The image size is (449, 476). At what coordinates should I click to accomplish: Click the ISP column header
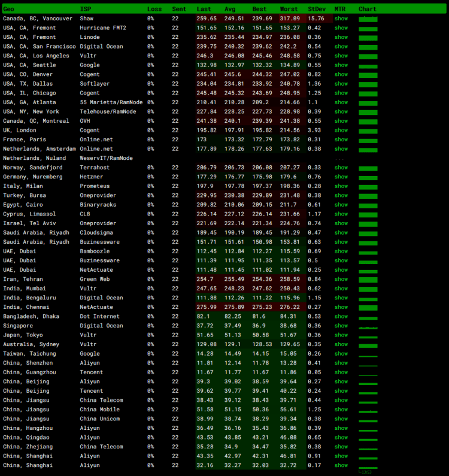coord(86,9)
